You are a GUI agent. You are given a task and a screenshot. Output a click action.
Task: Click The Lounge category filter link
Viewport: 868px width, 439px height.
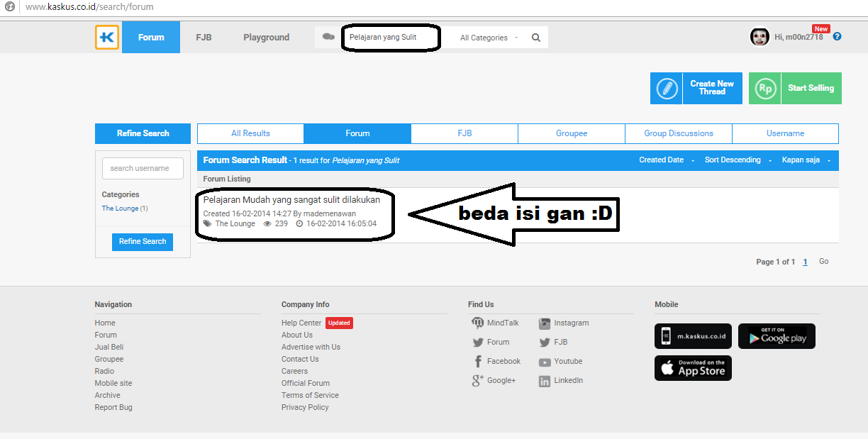120,209
